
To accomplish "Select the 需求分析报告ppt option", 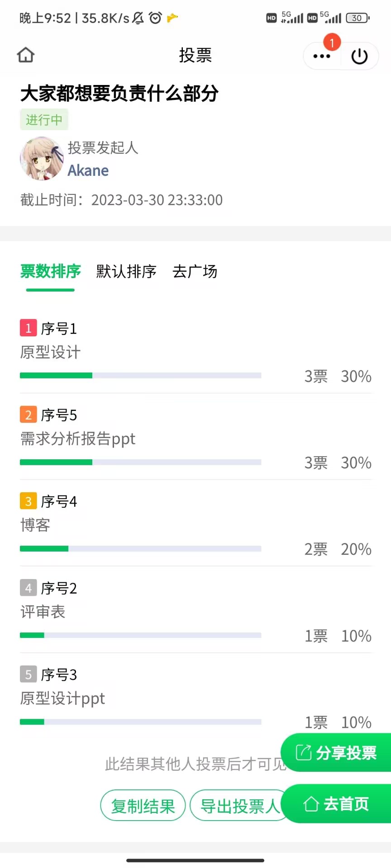I will point(78,439).
